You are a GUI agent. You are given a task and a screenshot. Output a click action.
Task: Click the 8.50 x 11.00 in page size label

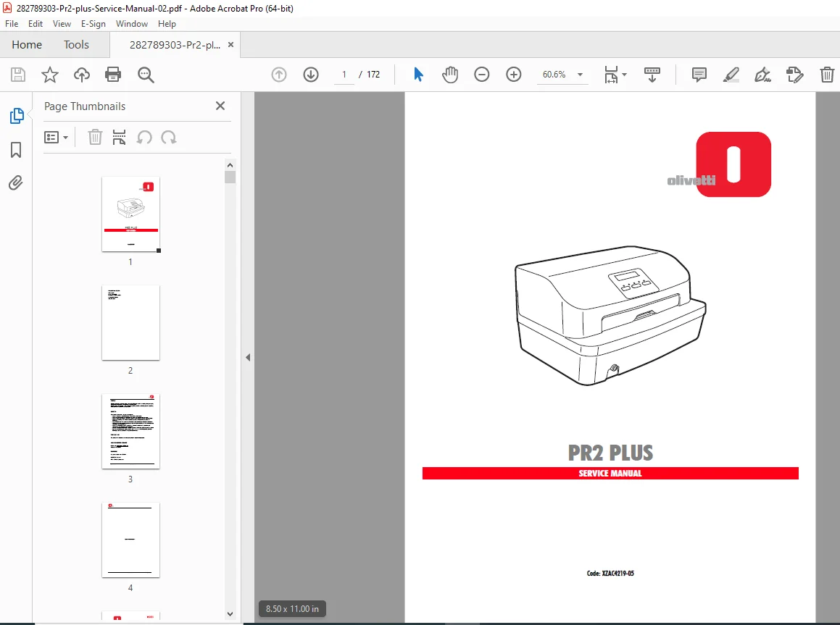293,609
